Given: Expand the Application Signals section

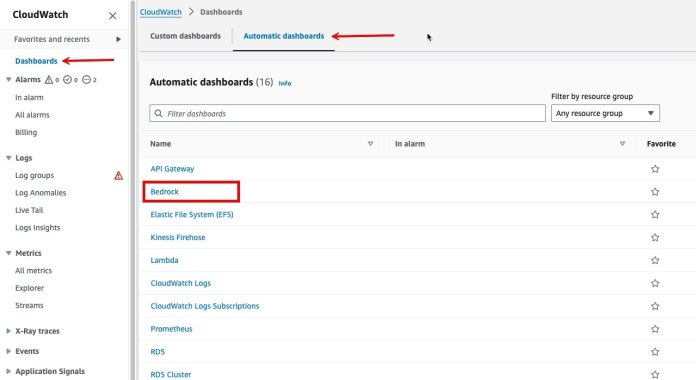Looking at the screenshot, I should click(x=8, y=371).
